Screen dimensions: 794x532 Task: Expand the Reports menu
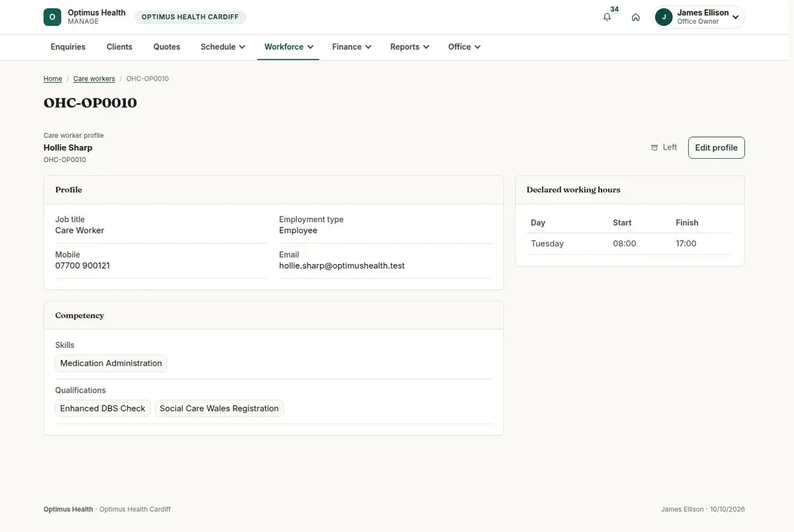coord(410,47)
